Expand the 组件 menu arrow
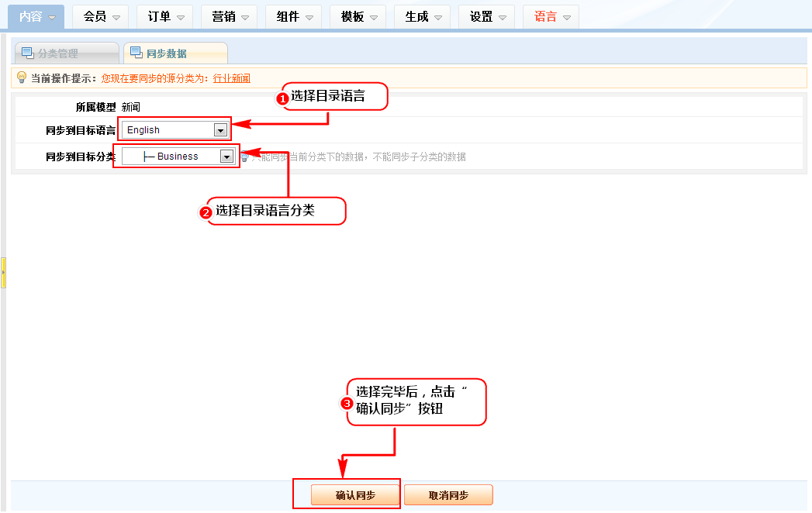The image size is (812, 513). coord(309,17)
